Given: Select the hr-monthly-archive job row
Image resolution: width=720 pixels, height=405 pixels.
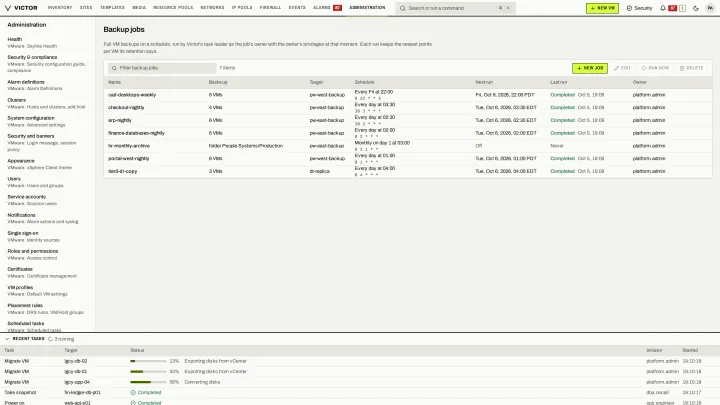Looking at the screenshot, I should tap(408, 146).
